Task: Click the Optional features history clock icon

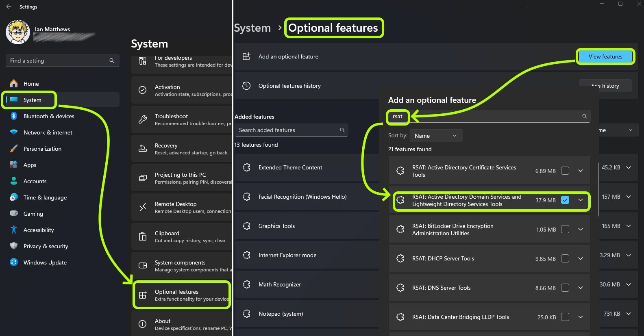Action: [246, 86]
